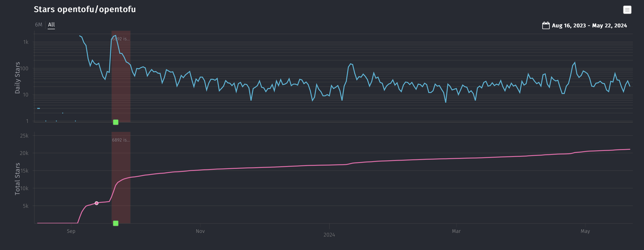Click the Sep label on the time axis
The image size is (644, 250).
(71, 231)
